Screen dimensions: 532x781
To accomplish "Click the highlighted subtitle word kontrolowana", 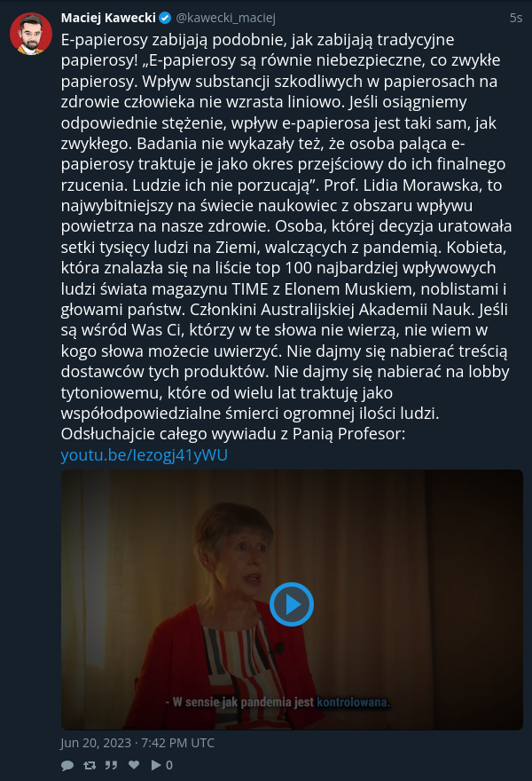I will [x=354, y=702].
